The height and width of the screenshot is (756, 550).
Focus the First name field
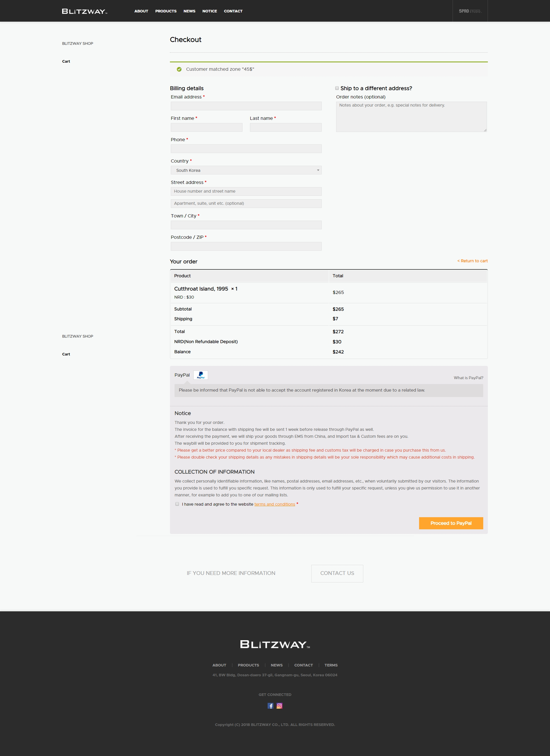click(206, 127)
